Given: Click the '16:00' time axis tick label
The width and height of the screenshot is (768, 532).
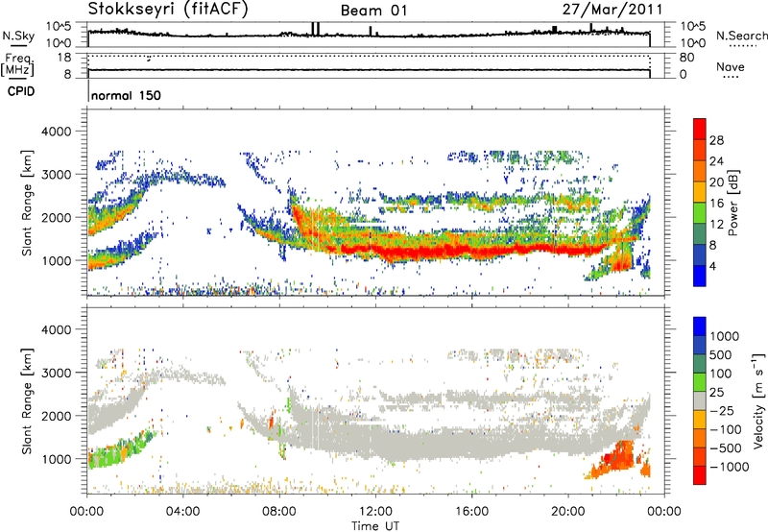Looking at the screenshot, I should 471,512.
